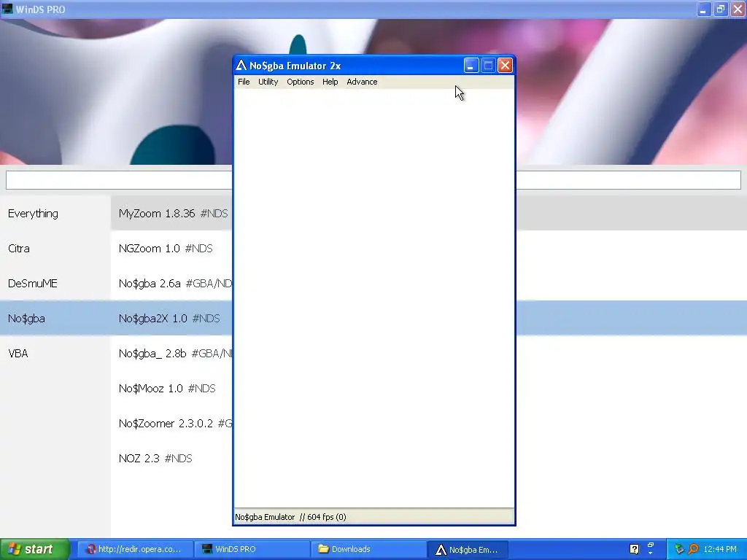Image resolution: width=747 pixels, height=560 pixels.
Task: Open the Help menu
Action: point(330,82)
